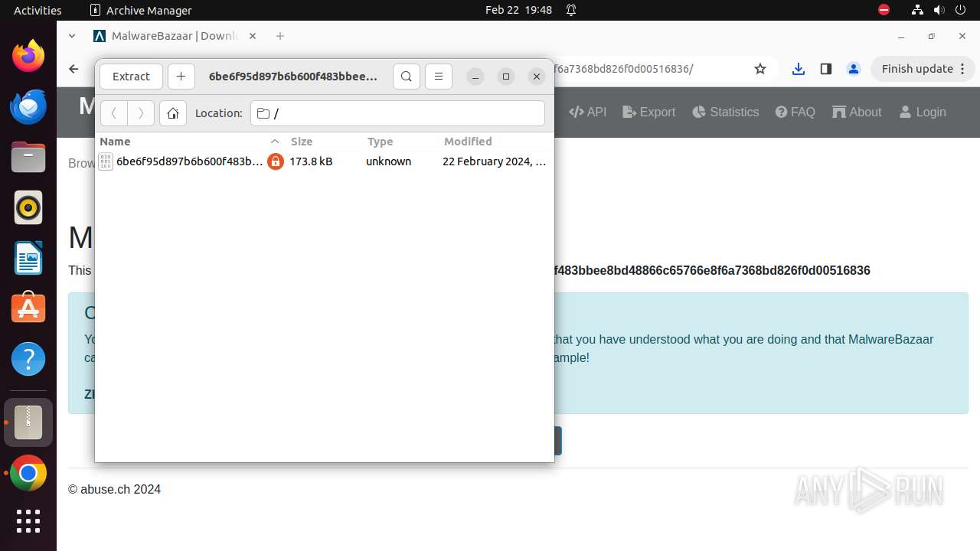The image size is (980, 551).
Task: Close the Archive Manager window
Action: coord(537,77)
